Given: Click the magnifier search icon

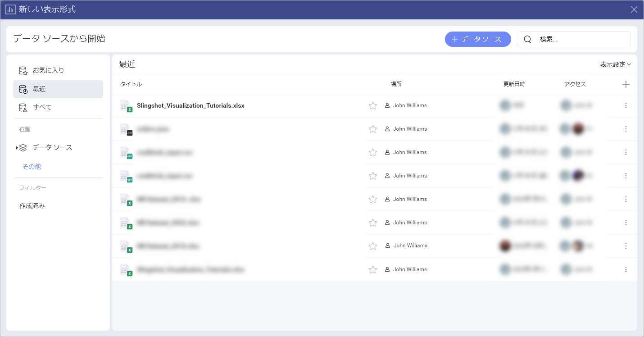Looking at the screenshot, I should 528,39.
